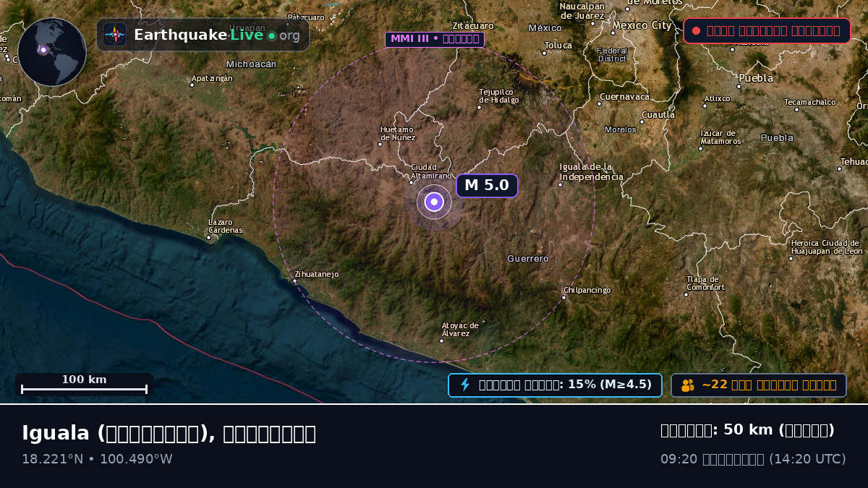This screenshot has height=488, width=868.
Task: Click the orange people population icon
Action: click(x=687, y=385)
